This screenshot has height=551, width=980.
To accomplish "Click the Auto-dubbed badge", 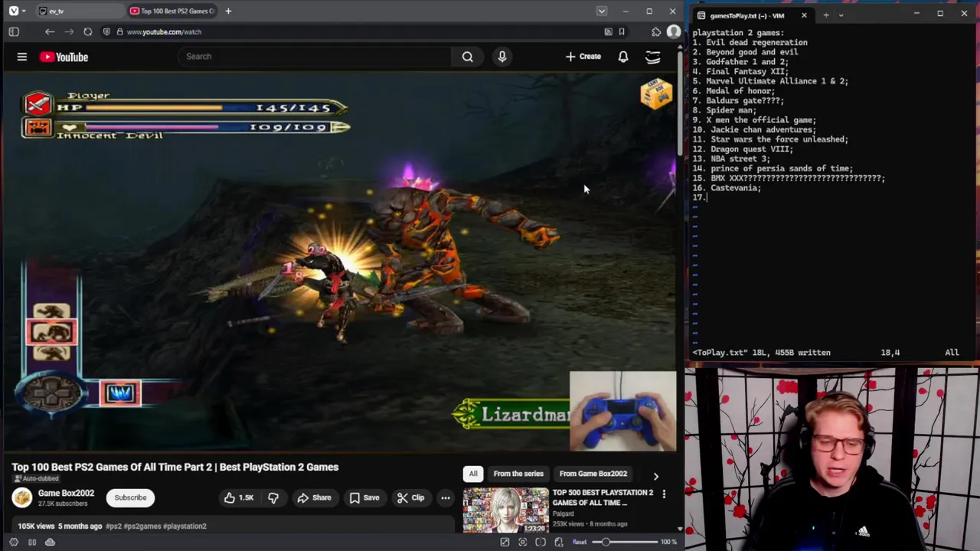I will click(x=37, y=478).
